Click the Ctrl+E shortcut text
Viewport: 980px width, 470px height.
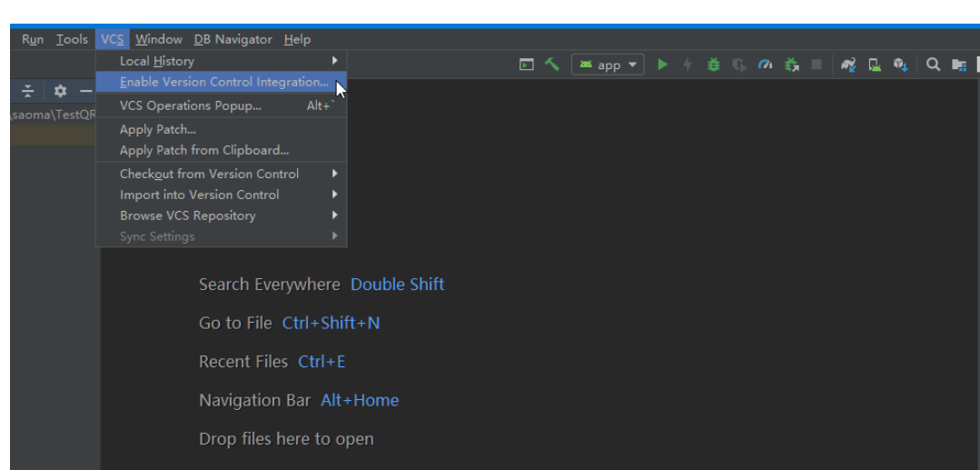[322, 362]
